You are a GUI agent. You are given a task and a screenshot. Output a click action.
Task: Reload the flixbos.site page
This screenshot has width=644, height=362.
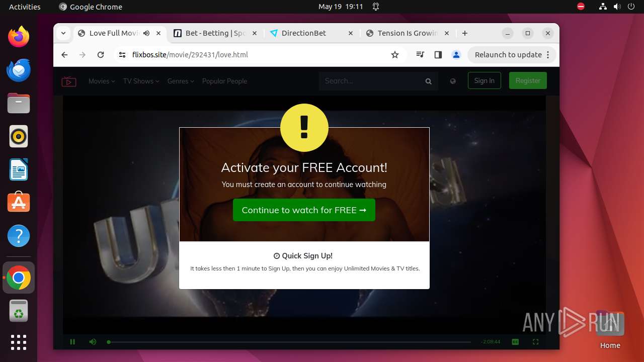(x=101, y=55)
